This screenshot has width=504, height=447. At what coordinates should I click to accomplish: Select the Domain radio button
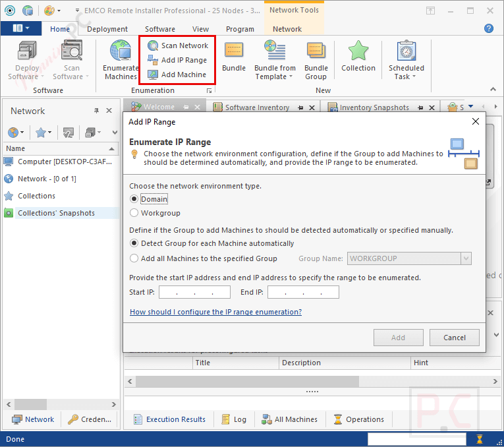pos(134,199)
